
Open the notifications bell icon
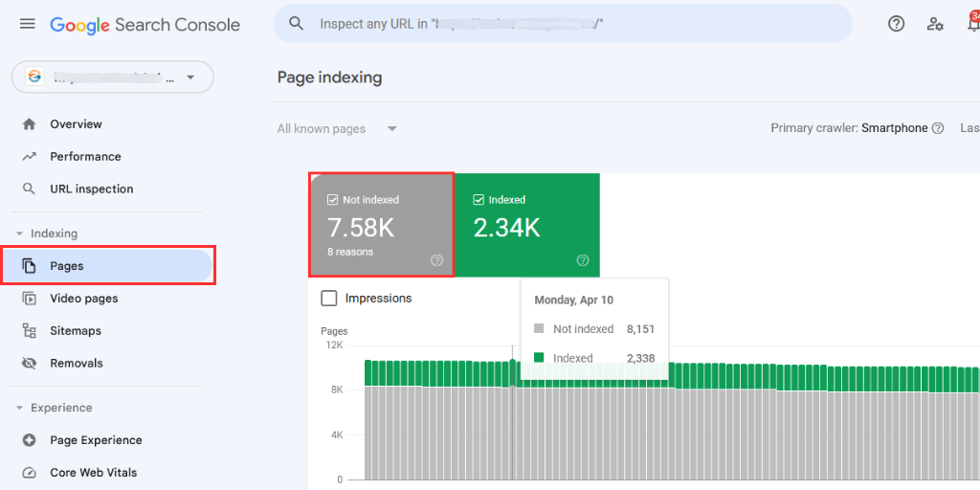coord(973,24)
